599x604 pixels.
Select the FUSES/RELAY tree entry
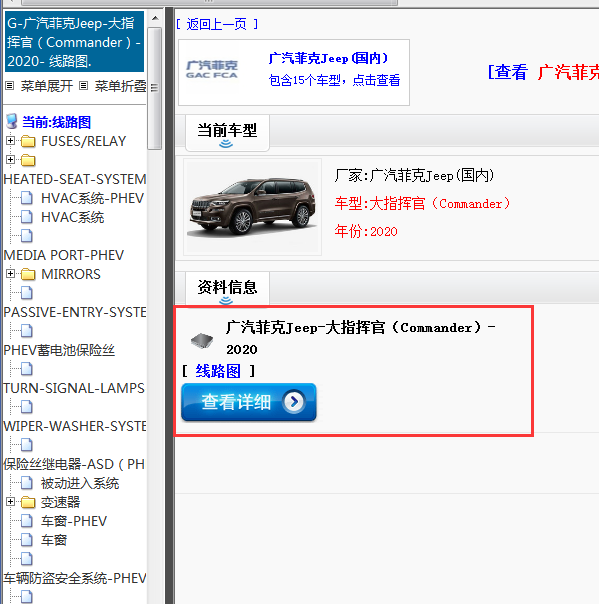coord(84,141)
